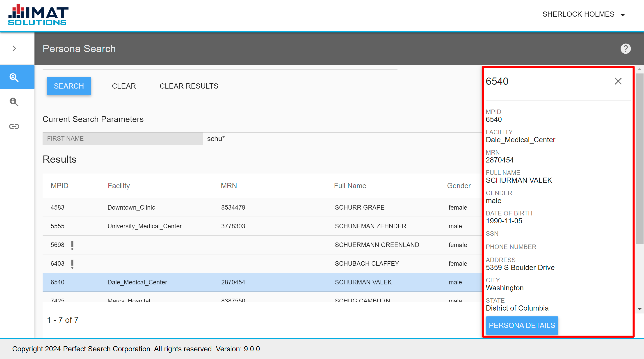Click the SEARCH button
The height and width of the screenshot is (359, 644).
[x=69, y=86]
